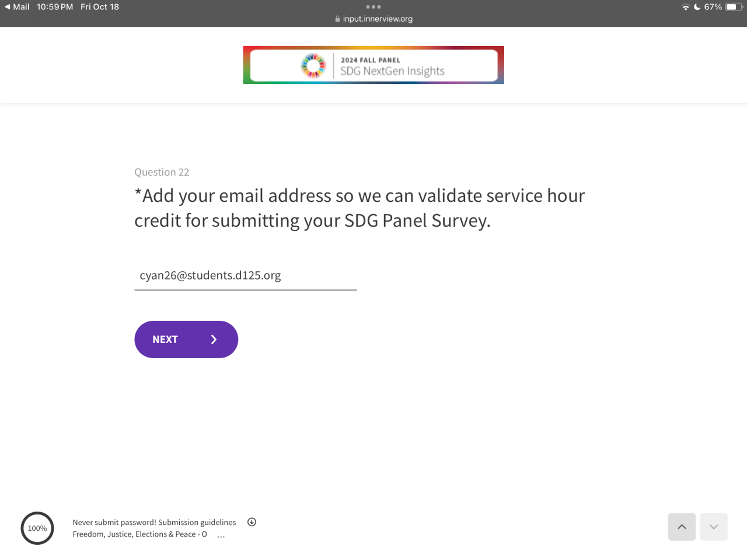The height and width of the screenshot is (560, 747).
Task: Click the download icon next to Submission guidelines
Action: tap(252, 522)
